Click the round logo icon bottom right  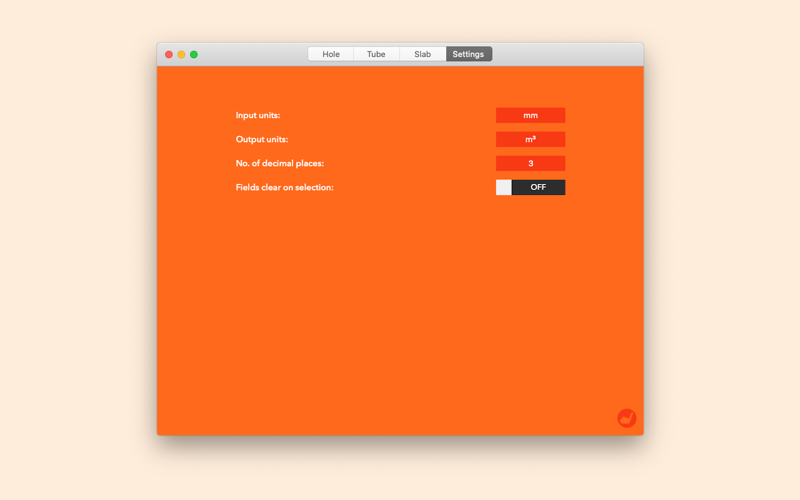pyautogui.click(x=627, y=418)
